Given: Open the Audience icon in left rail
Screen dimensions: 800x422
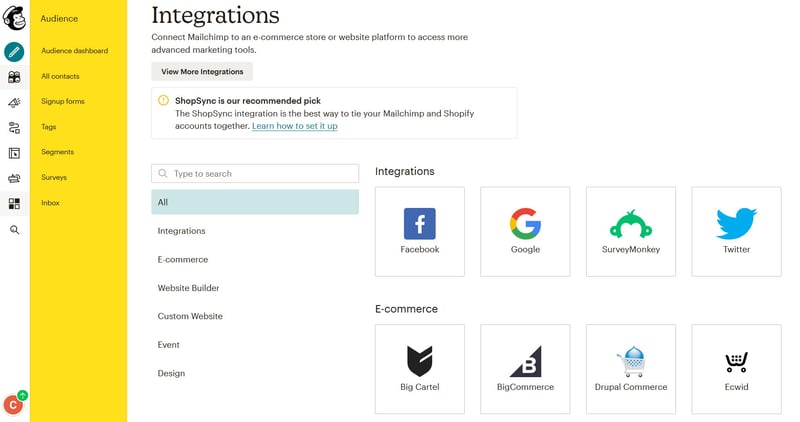Looking at the screenshot, I should point(14,76).
